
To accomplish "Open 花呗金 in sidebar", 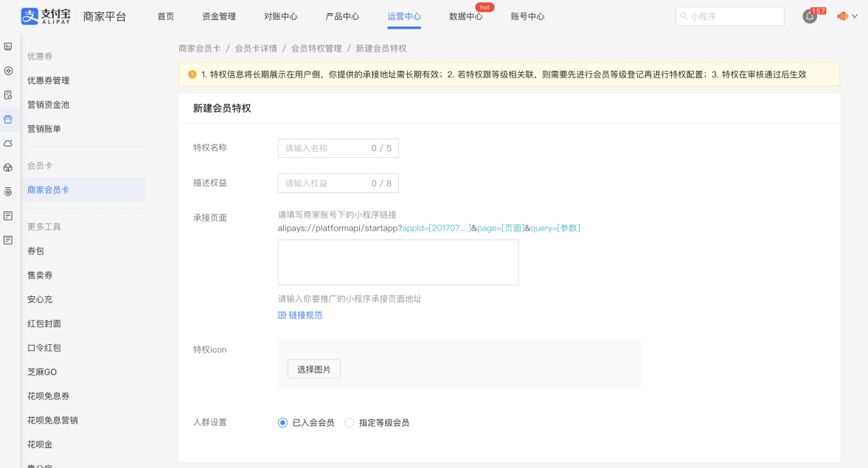I will 40,444.
